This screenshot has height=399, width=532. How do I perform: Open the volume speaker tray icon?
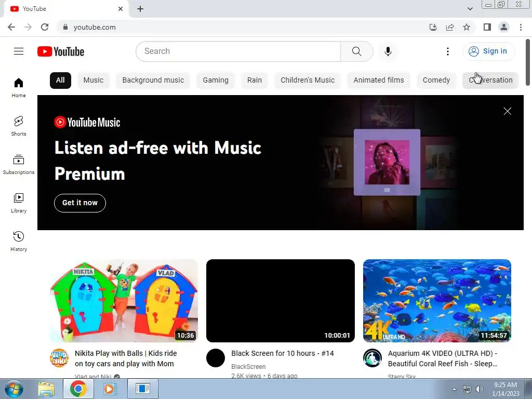[480, 389]
